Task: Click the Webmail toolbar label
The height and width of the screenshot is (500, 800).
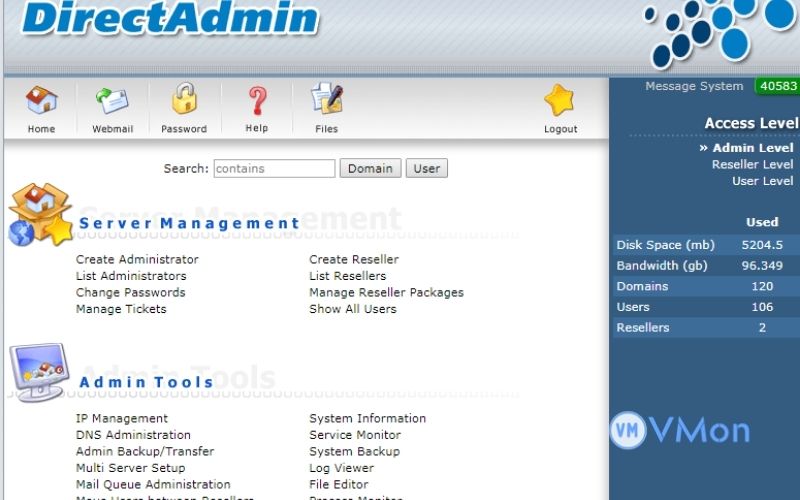Action: pos(112,129)
